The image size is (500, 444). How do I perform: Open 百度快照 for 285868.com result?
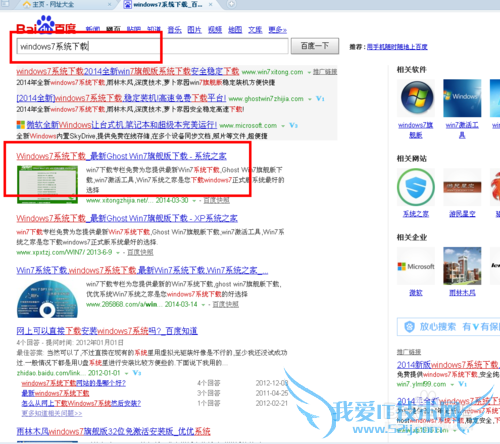[x=226, y=304]
